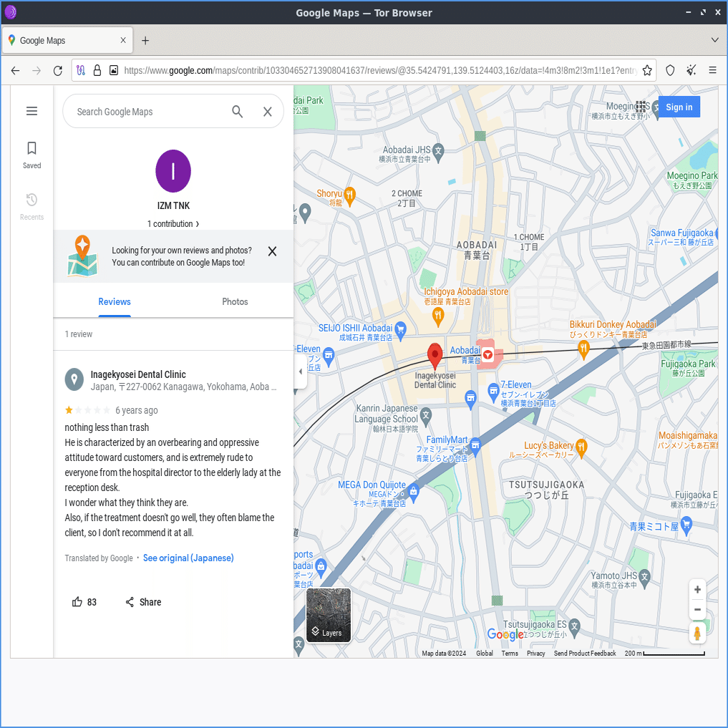Zoom in on the map
This screenshot has height=728, width=728.
coord(697,590)
